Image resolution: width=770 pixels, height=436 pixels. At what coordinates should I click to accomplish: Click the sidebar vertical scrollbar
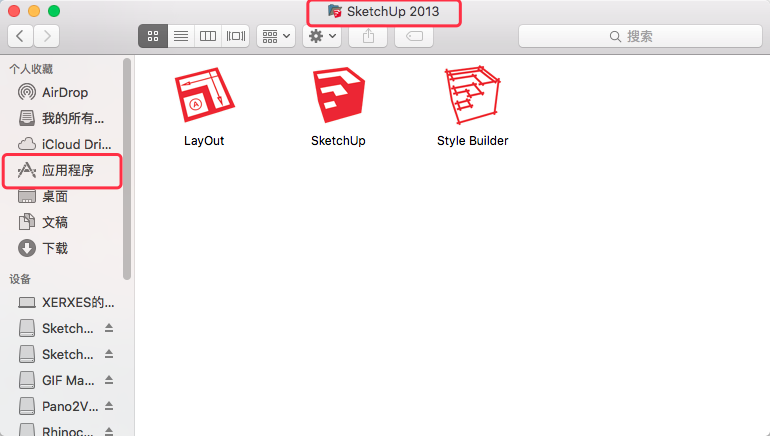[127, 169]
